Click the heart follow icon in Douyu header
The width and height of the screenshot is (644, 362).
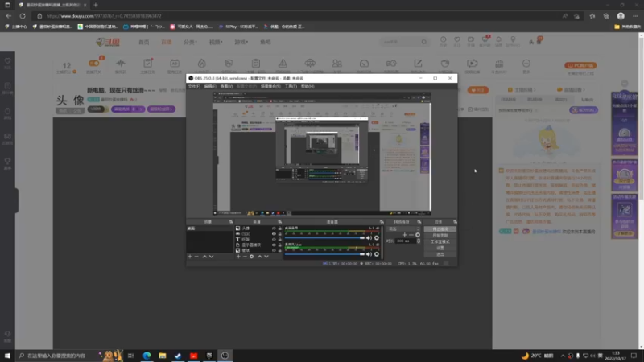[x=457, y=39]
